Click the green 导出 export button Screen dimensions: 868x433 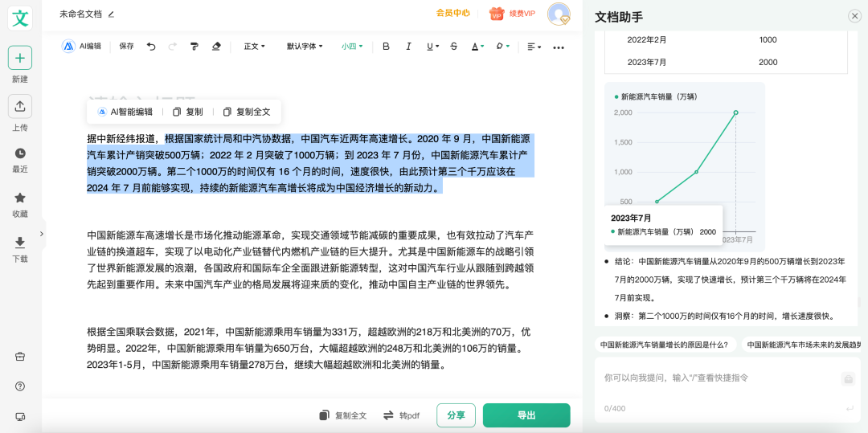526,415
